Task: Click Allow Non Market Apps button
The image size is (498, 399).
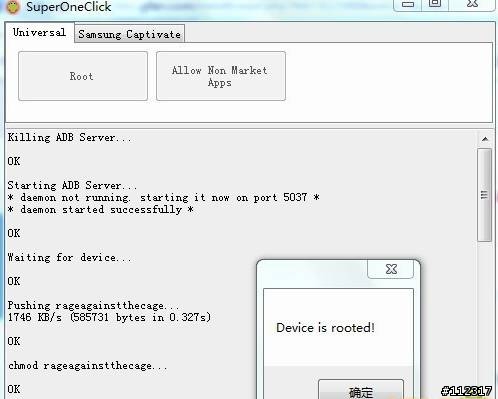Action: click(x=221, y=76)
